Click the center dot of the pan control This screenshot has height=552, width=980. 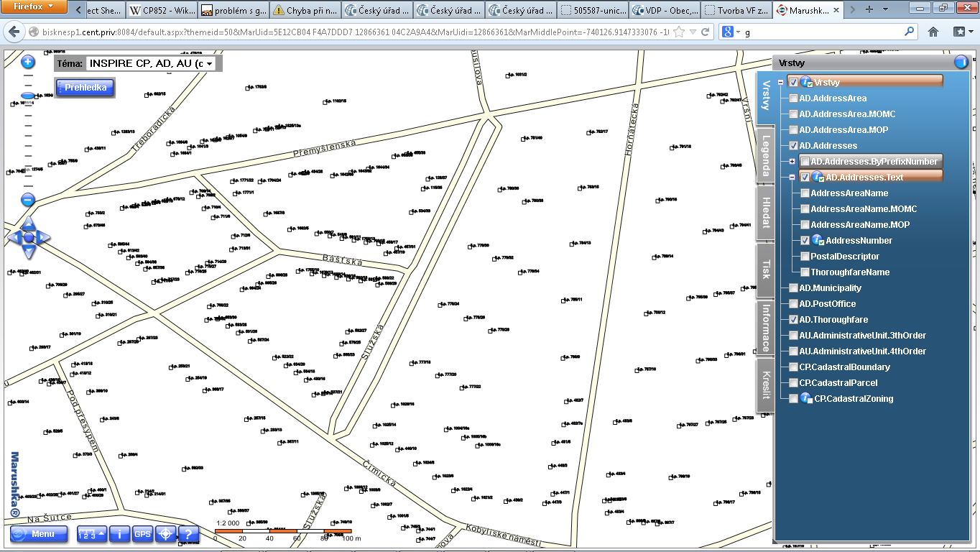28,237
